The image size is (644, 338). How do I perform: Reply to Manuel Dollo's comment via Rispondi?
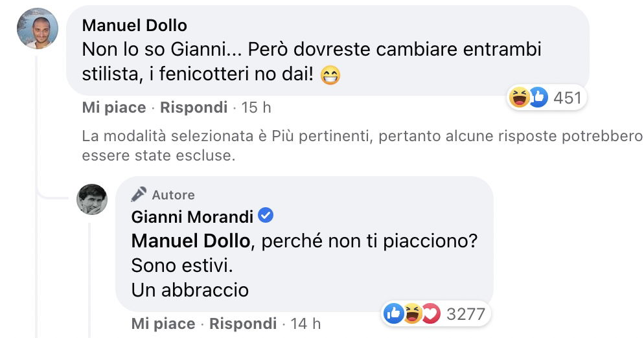194,107
